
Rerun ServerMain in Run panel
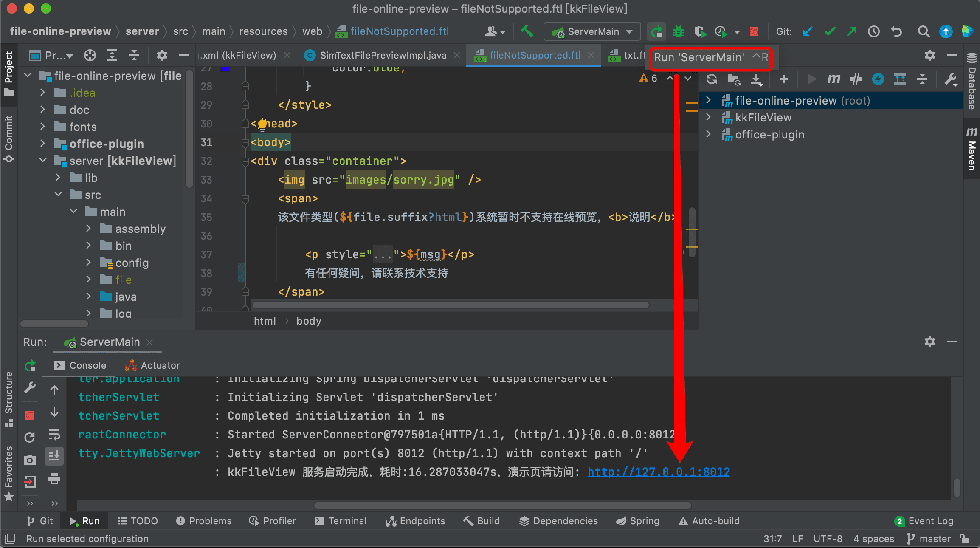[x=30, y=366]
